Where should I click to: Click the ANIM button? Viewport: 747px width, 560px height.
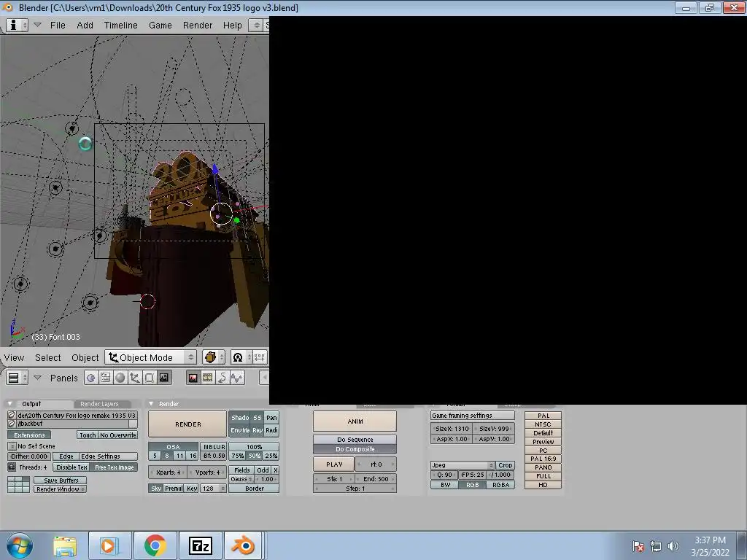click(x=355, y=421)
